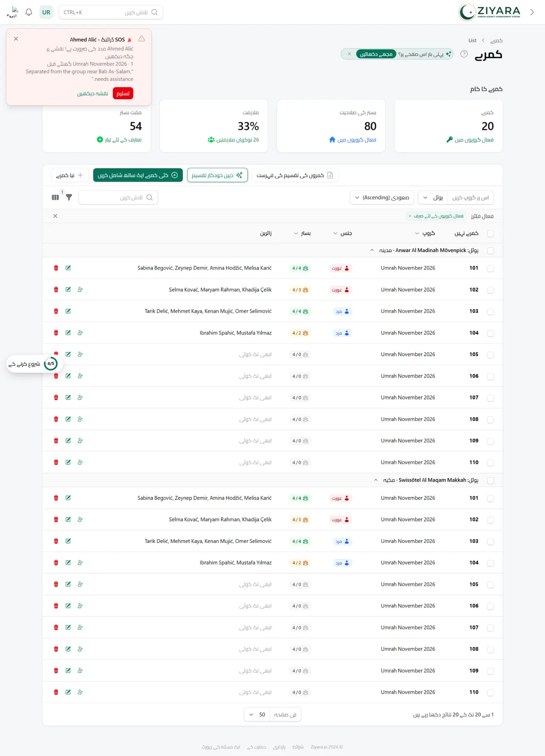
Task: Delete room 101 in Anwar Al Madinah
Action: 56,268
